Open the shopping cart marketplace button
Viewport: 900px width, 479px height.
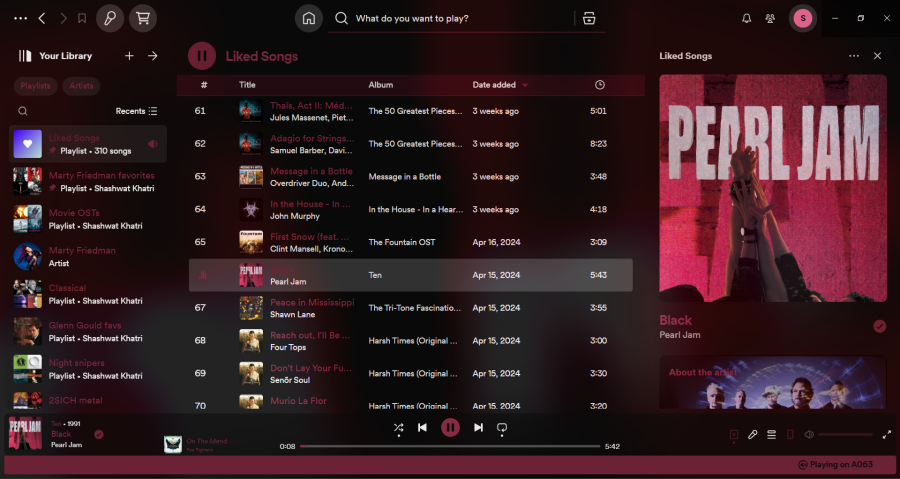tap(143, 18)
